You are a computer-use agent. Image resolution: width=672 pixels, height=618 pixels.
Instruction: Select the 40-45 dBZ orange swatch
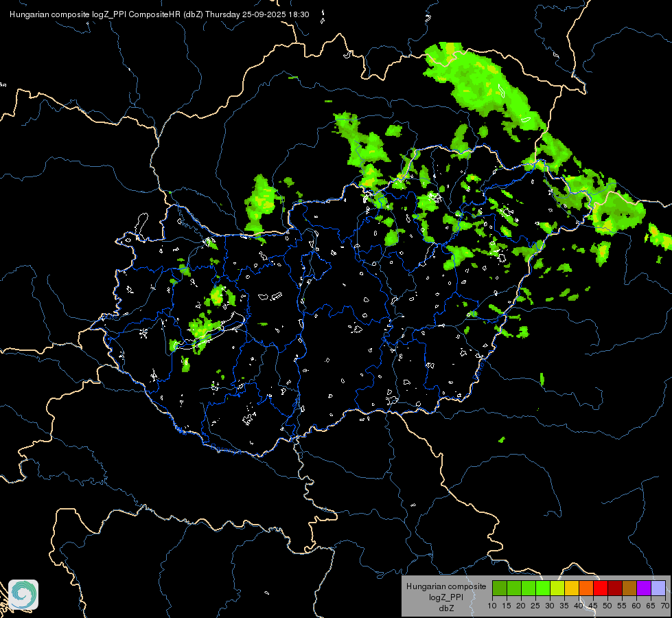(x=586, y=588)
